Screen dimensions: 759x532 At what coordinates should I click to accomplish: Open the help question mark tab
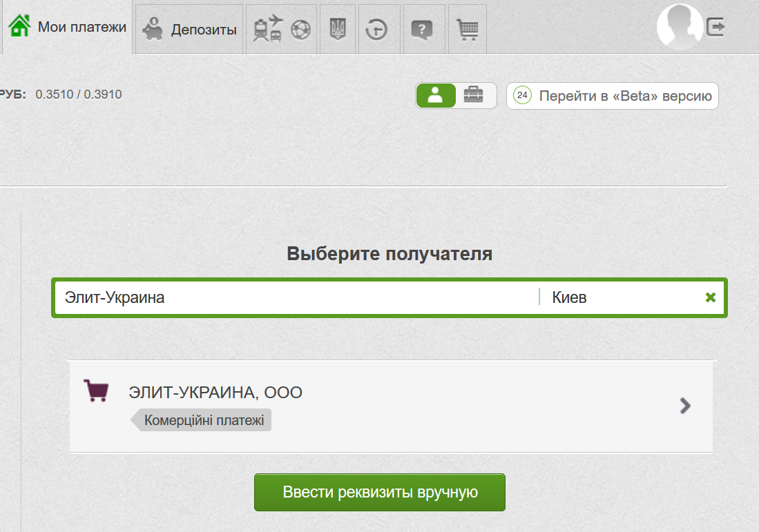click(x=421, y=30)
